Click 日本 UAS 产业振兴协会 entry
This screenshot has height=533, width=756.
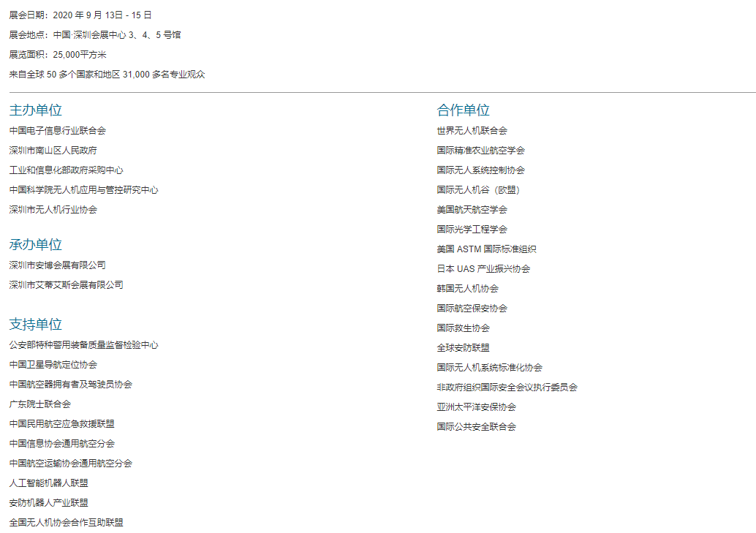pyautogui.click(x=483, y=269)
